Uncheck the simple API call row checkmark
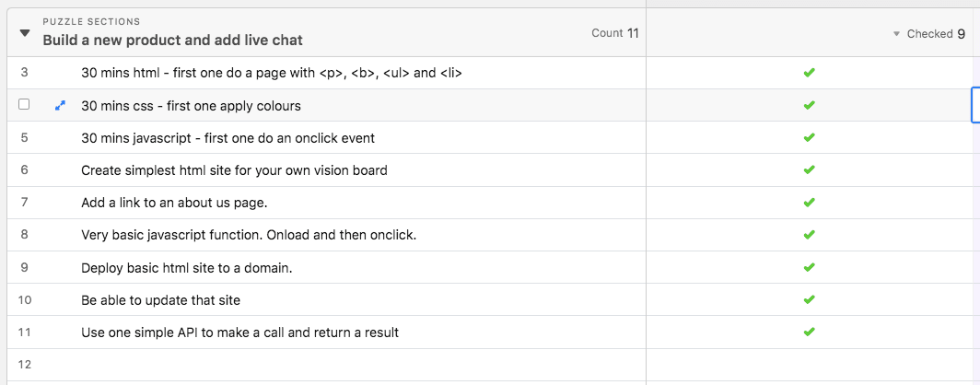The width and height of the screenshot is (980, 385). [x=809, y=332]
